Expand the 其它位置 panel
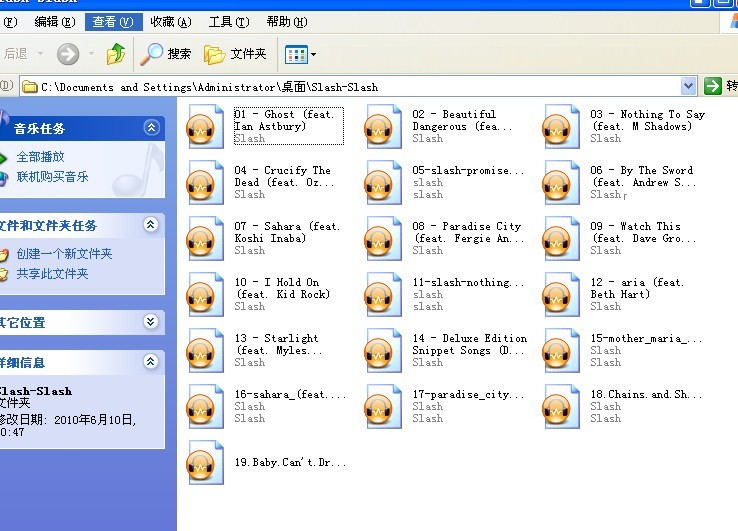 click(x=151, y=322)
